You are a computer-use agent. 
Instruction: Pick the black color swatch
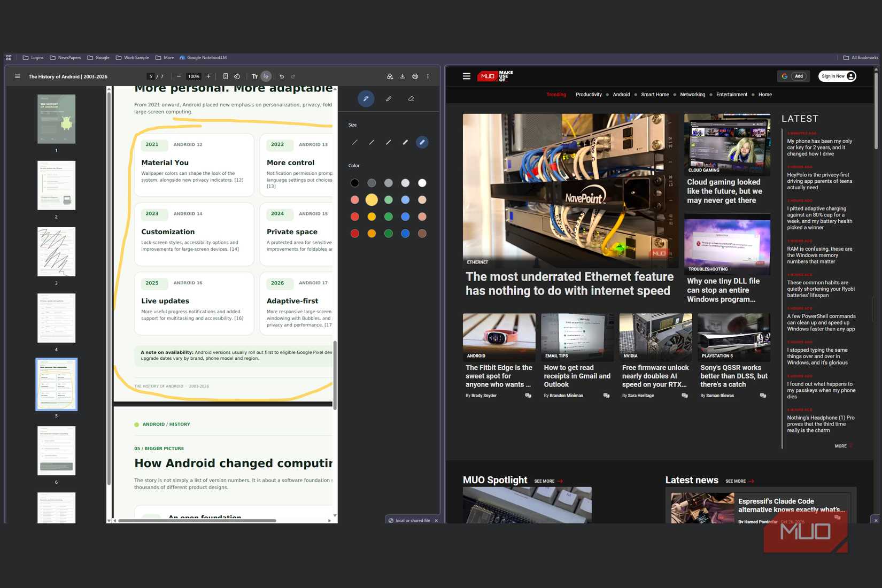pos(354,183)
